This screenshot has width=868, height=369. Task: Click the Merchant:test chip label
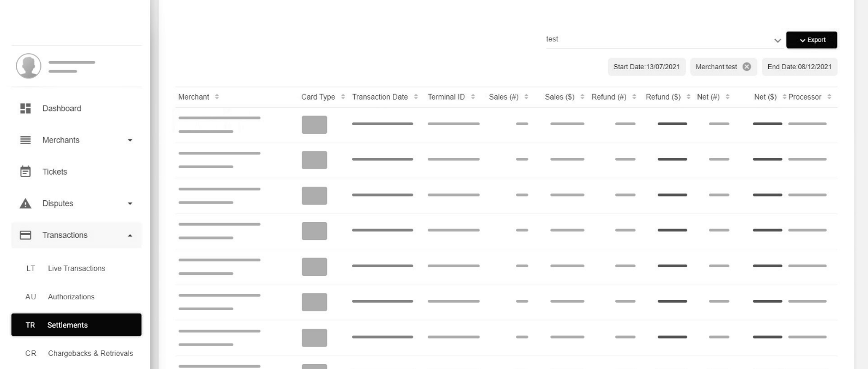pyautogui.click(x=716, y=67)
